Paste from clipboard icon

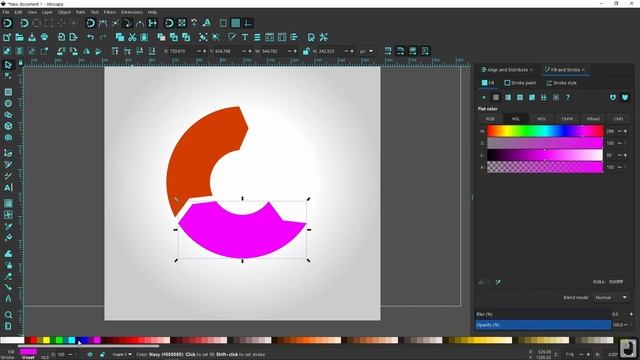click(x=144, y=37)
